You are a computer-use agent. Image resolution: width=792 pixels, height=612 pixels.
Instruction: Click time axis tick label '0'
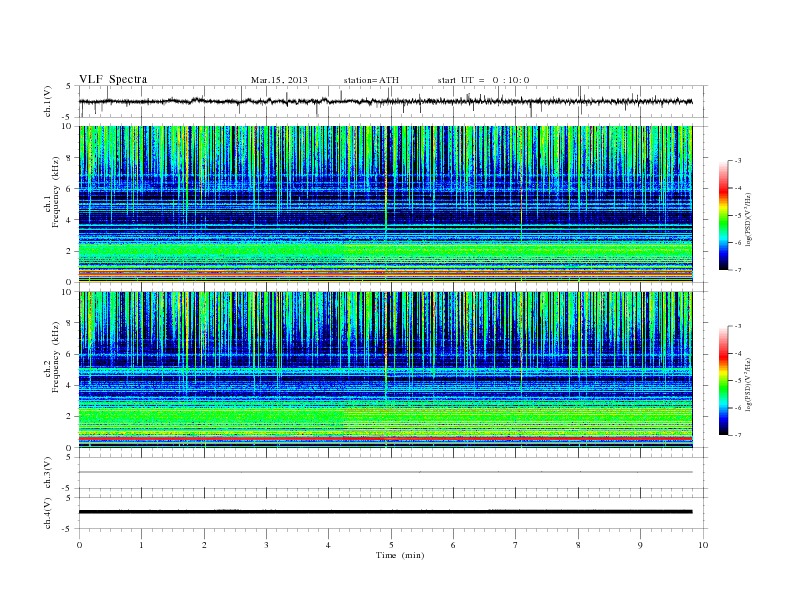coord(79,545)
